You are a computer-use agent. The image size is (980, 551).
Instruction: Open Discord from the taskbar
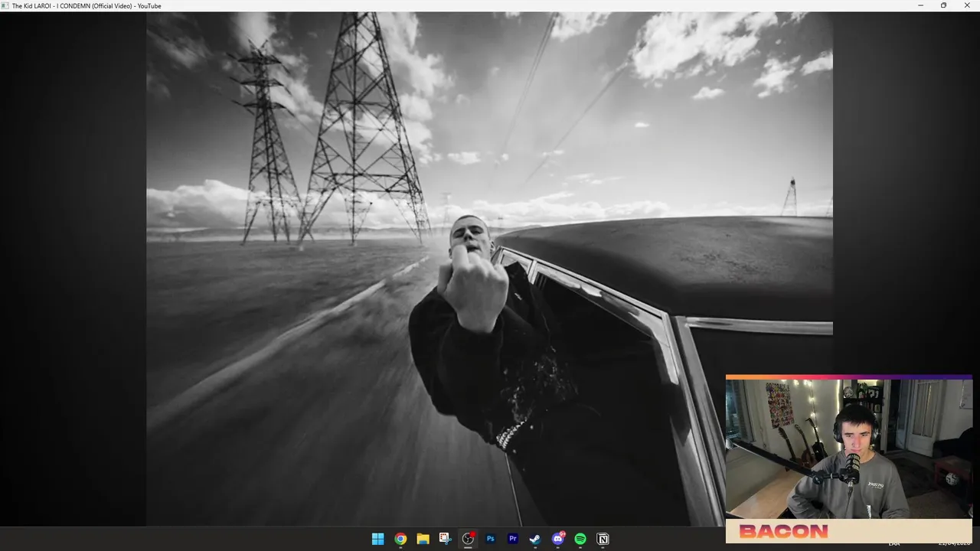coord(558,539)
